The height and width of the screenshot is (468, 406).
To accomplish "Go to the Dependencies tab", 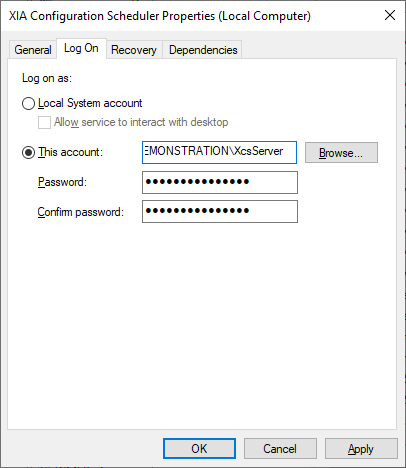I will 203,50.
